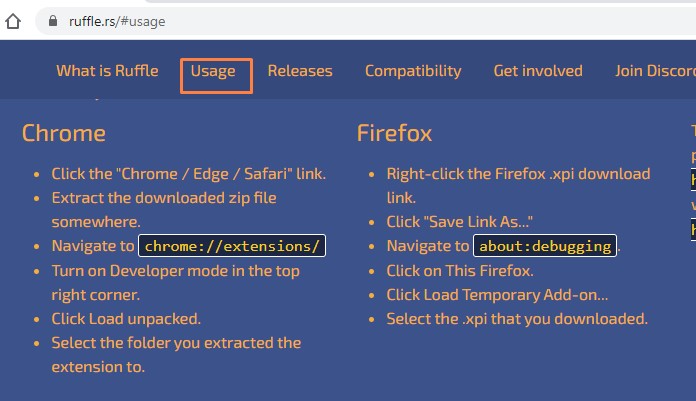
Task: Click the chrome://extensions/ code box
Action: point(232,246)
